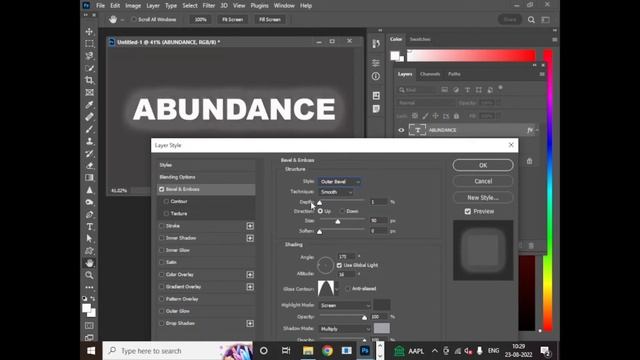Image resolution: width=640 pixels, height=360 pixels.
Task: Add another Stroke effect with plus icon
Action: tap(250, 226)
